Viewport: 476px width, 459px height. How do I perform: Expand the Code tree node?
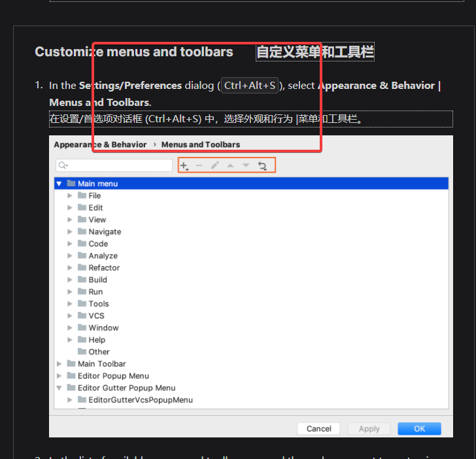click(70, 243)
